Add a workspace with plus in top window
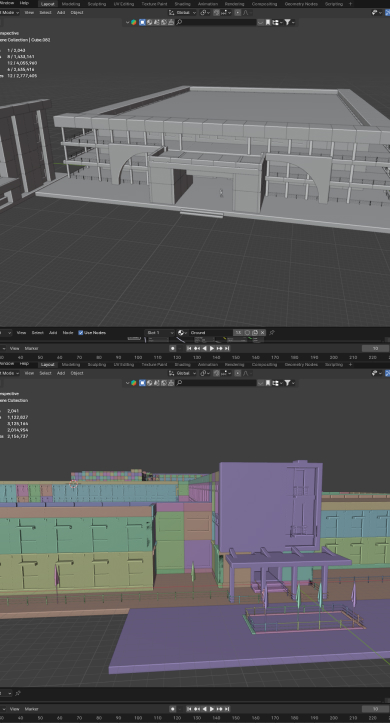This screenshot has width=390, height=723. point(350,4)
